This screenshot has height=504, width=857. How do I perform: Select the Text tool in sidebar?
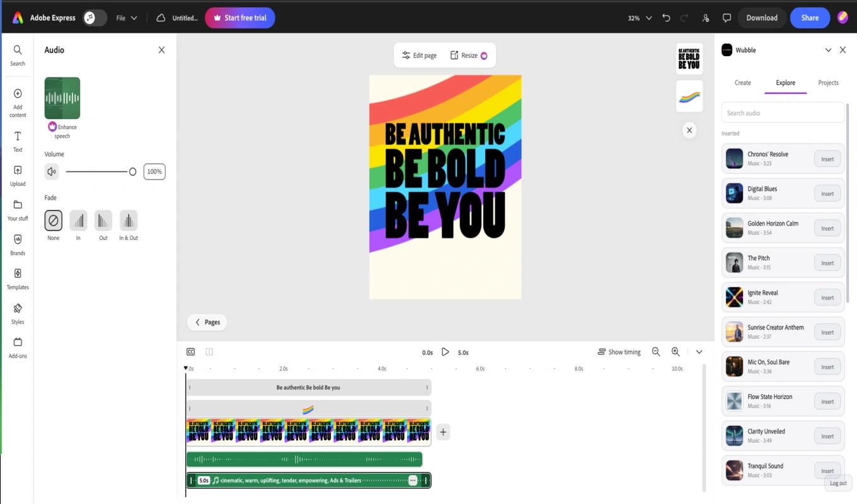click(x=18, y=142)
